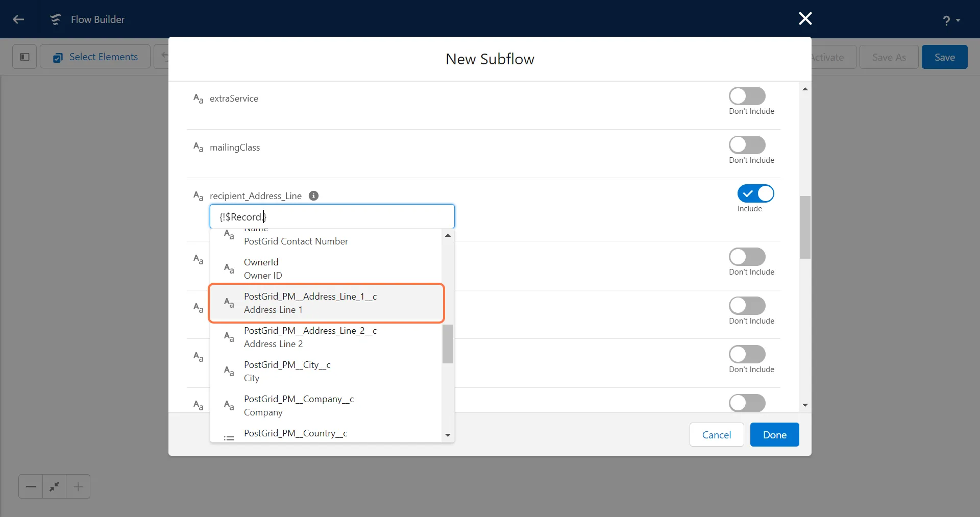The image size is (980, 517).
Task: Enable the extraService include toggle
Action: 747,96
